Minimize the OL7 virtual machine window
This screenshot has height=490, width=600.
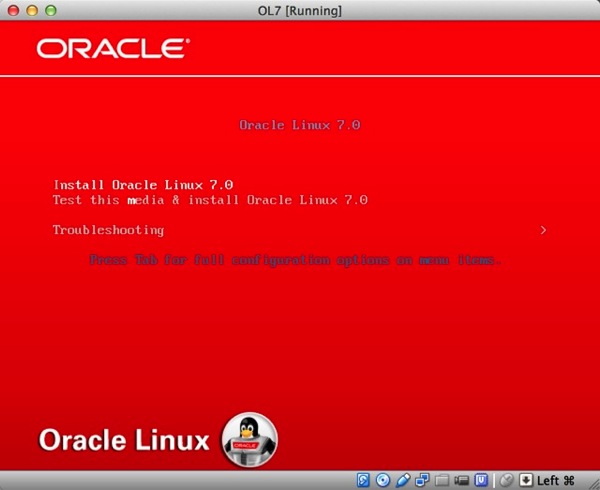(30, 10)
